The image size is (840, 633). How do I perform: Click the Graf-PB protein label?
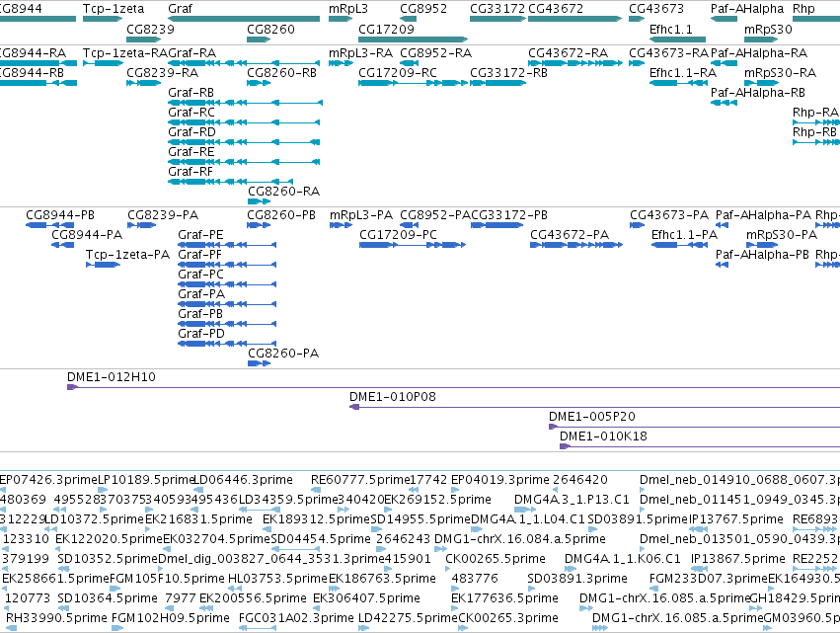[x=200, y=313]
